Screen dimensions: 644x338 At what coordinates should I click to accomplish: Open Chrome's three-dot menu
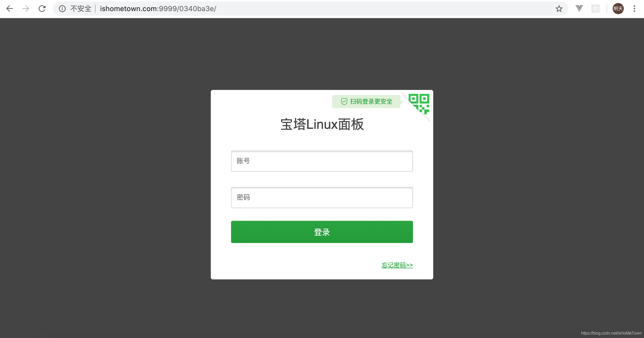point(634,9)
